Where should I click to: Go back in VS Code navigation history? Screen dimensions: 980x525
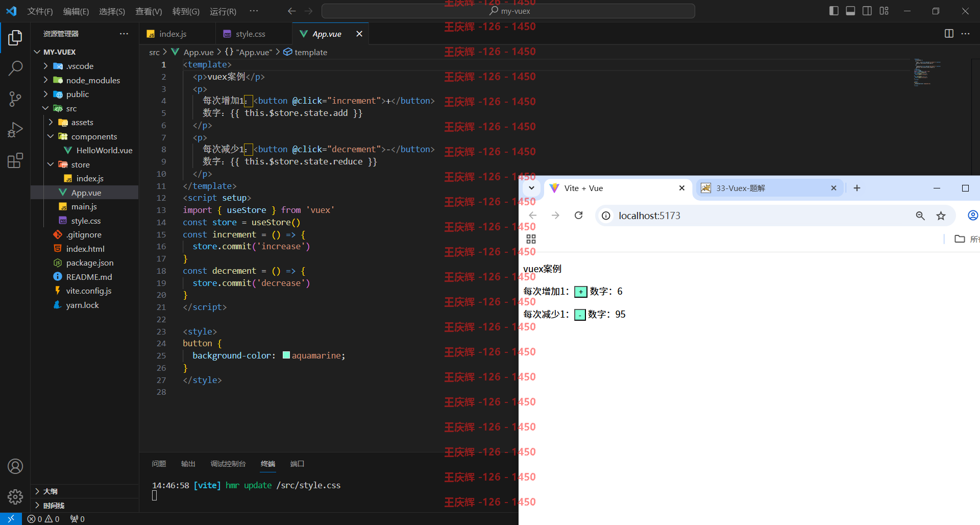click(291, 11)
